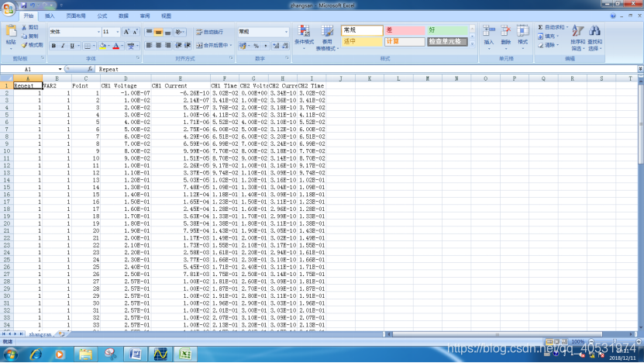Open font color dropdown arrow
The image size is (644, 363).
point(122,46)
